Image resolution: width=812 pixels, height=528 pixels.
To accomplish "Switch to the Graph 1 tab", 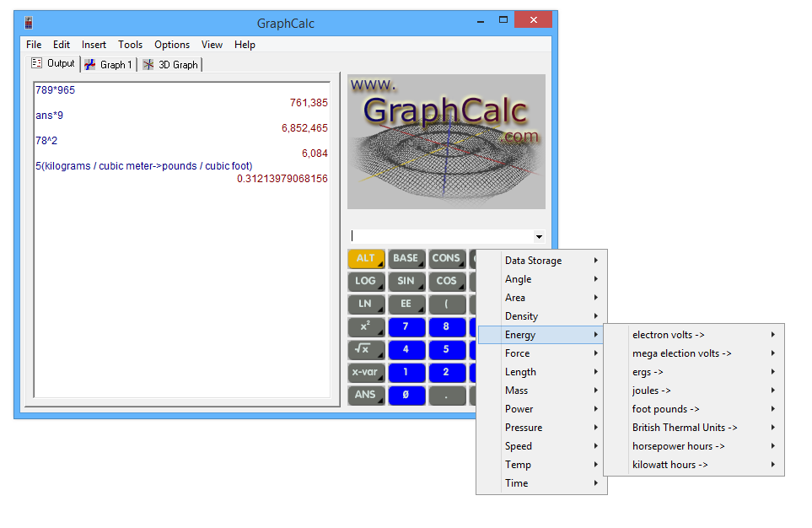I will pos(109,65).
